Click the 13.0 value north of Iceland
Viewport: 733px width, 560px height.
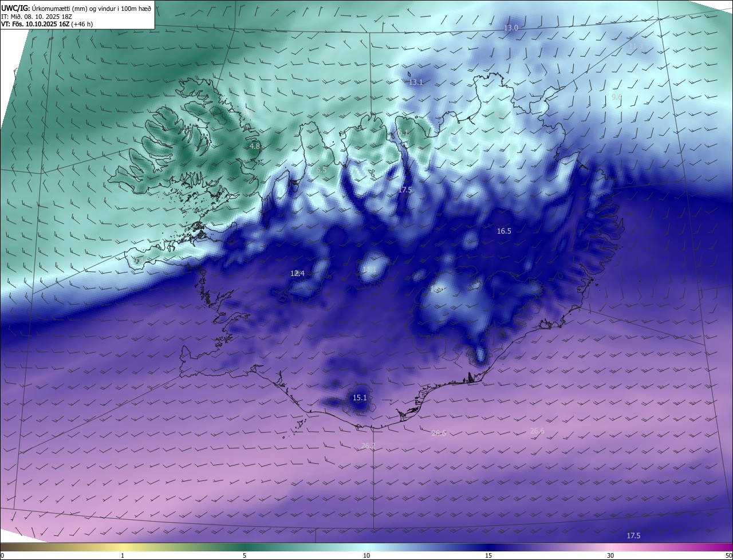coord(511,27)
